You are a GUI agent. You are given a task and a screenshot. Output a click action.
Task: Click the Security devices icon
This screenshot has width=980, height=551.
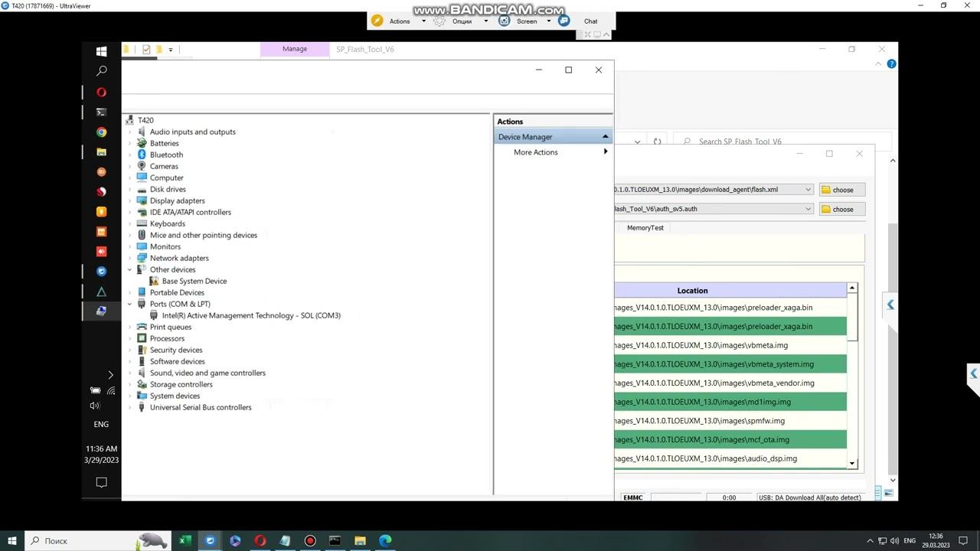click(x=142, y=350)
